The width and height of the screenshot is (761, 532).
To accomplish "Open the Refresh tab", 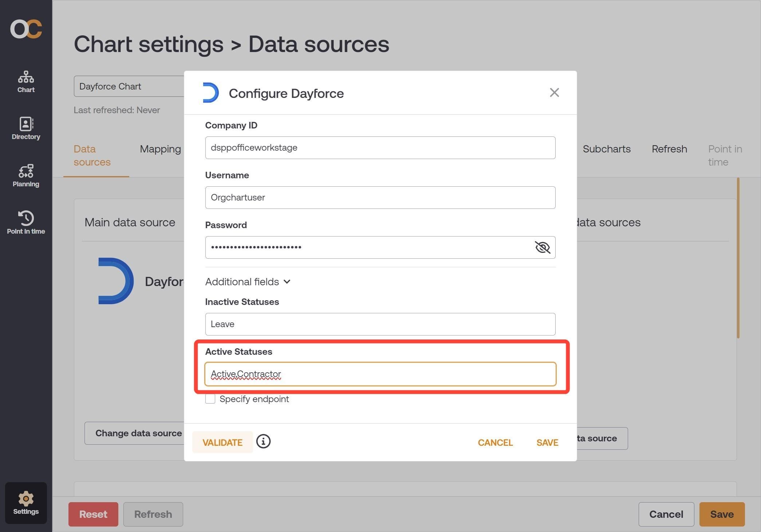I will point(669,149).
